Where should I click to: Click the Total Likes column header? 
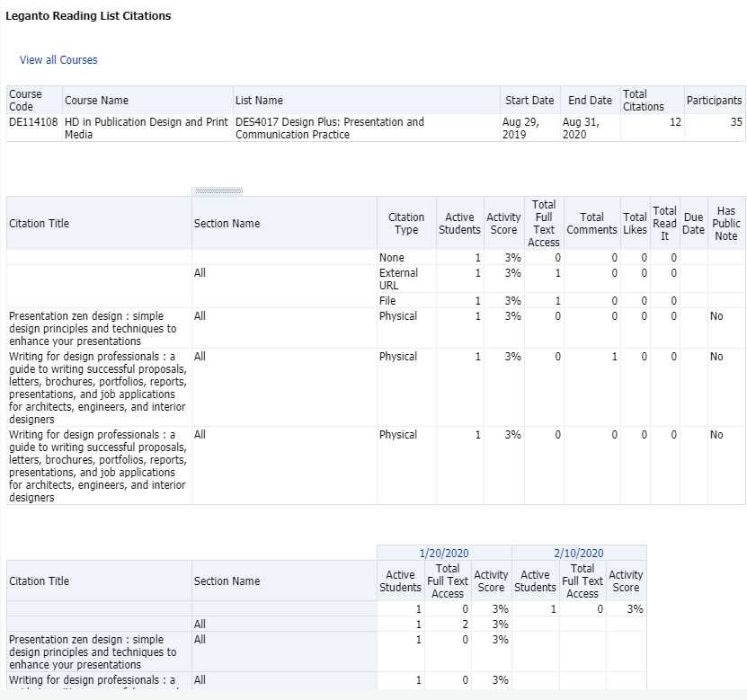click(x=635, y=224)
